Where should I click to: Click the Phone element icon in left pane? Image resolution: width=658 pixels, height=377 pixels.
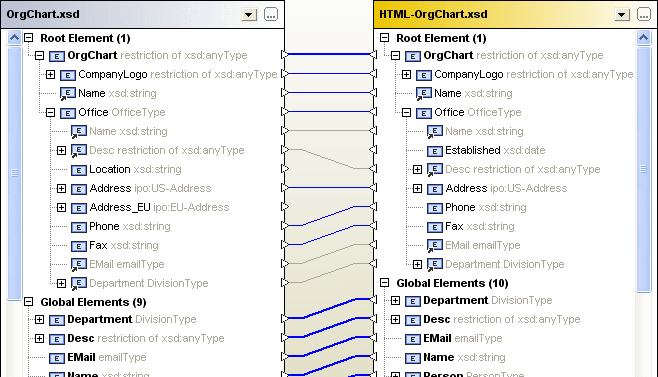coord(78,227)
